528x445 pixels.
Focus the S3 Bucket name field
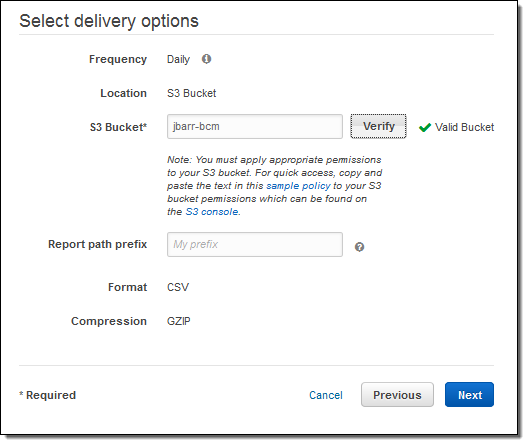255,127
